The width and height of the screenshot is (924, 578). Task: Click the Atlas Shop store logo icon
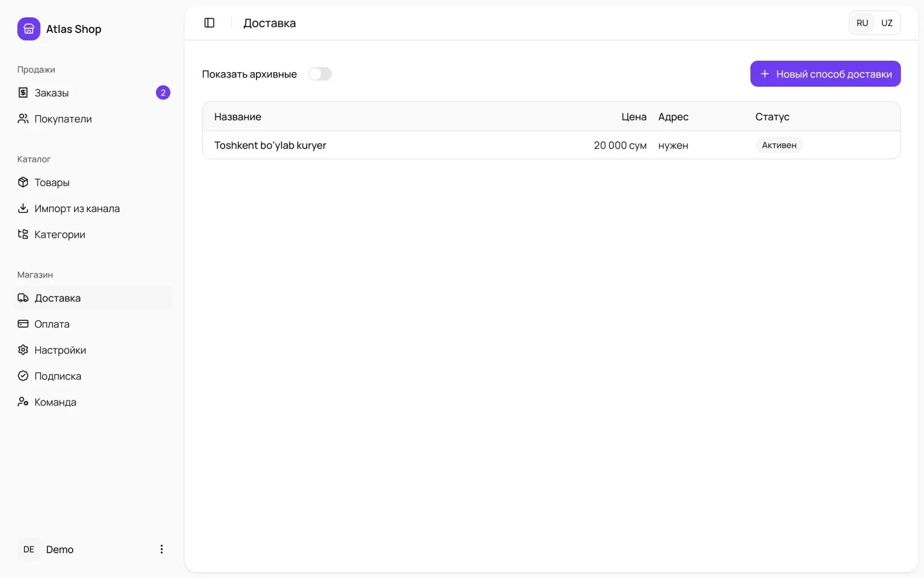point(29,29)
